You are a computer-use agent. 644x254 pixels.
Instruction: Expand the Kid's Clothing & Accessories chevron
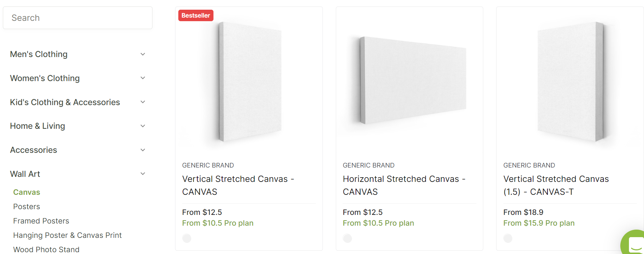coord(143,102)
